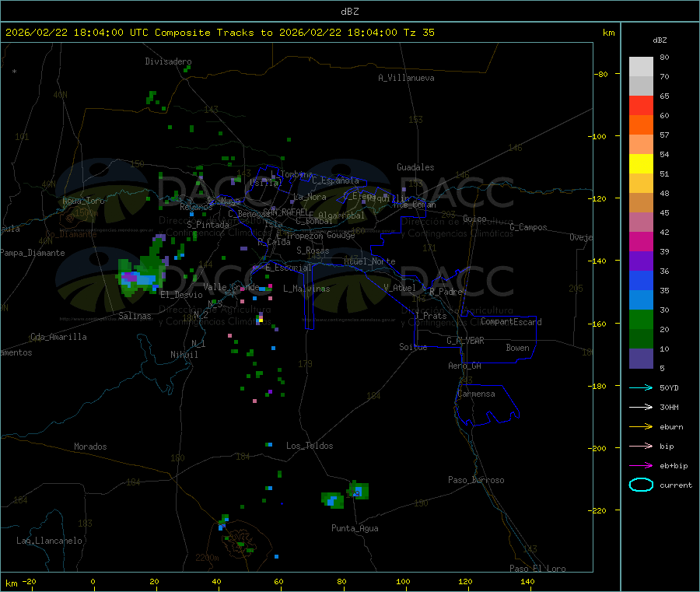
Task: Click the magenta swatch between 42 and 39
Action: coord(641,241)
